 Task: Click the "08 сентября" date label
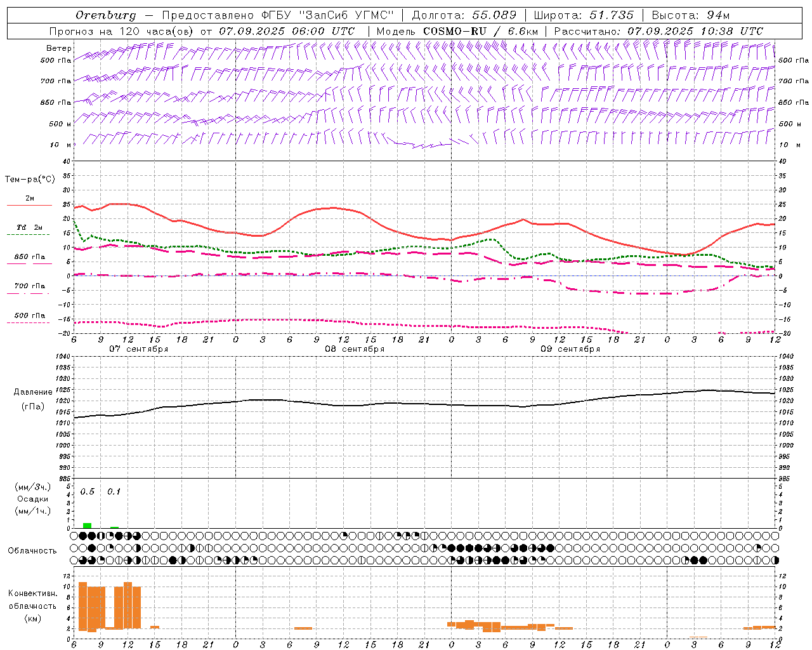coord(354,349)
